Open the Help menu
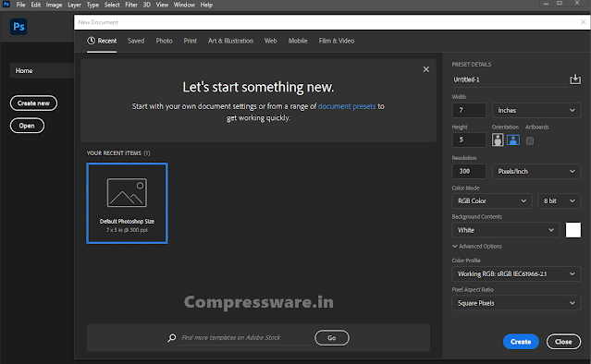 click(x=206, y=5)
